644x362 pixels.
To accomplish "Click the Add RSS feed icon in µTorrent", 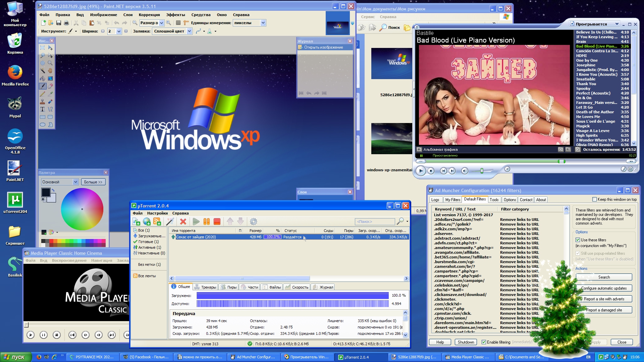I will (157, 222).
